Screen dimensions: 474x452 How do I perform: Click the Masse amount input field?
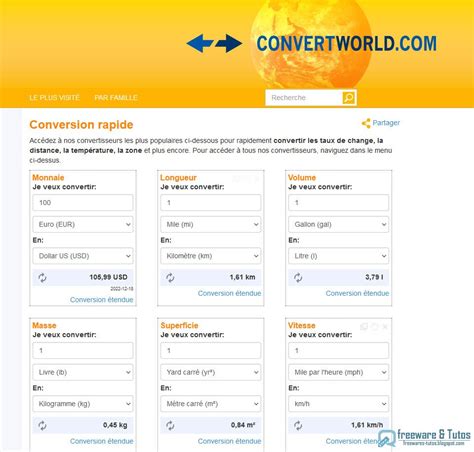click(x=83, y=351)
